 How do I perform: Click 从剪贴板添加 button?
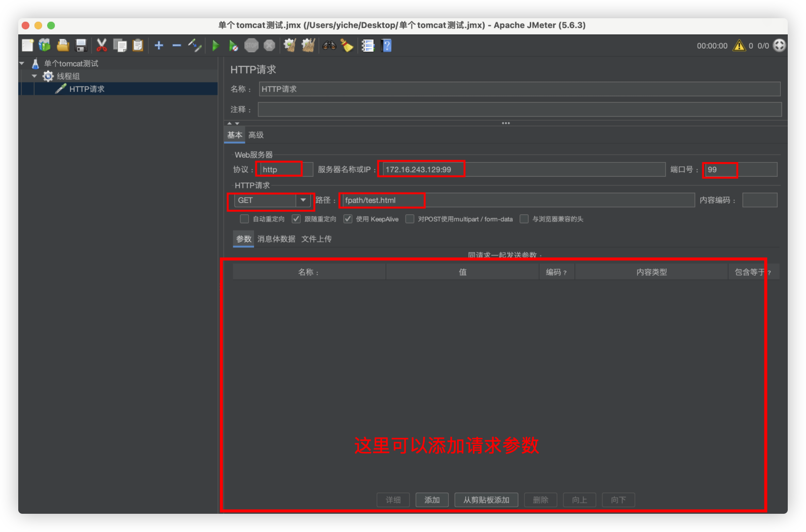tap(486, 500)
